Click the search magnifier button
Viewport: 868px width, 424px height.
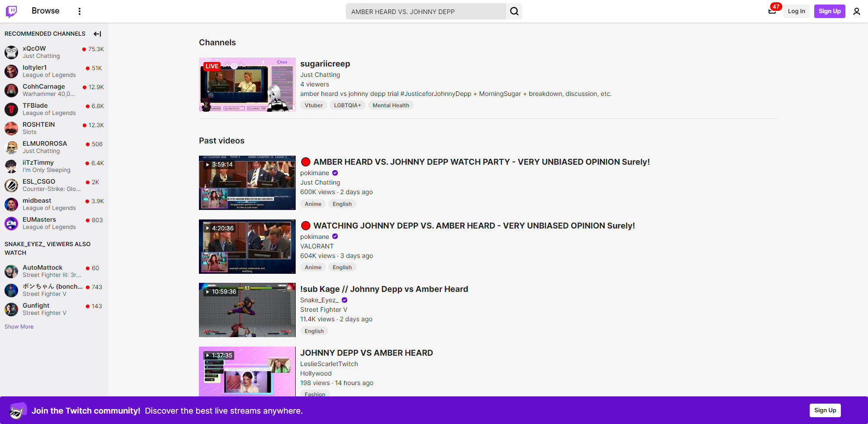(514, 11)
